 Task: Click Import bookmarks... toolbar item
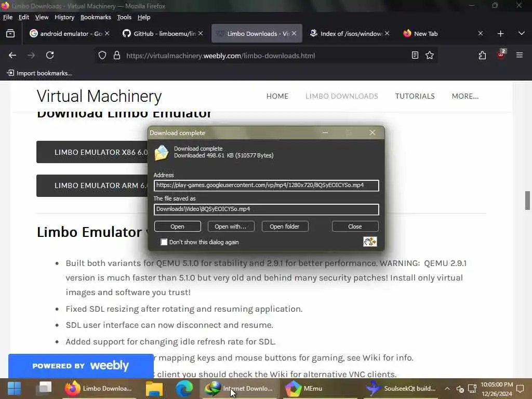(39, 73)
